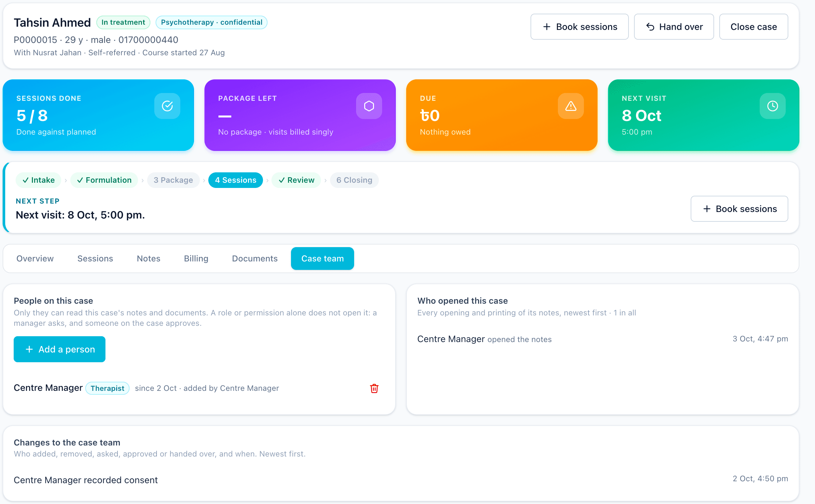Click the Psychotherapy · confidential badge
The image size is (815, 504).
tap(212, 22)
